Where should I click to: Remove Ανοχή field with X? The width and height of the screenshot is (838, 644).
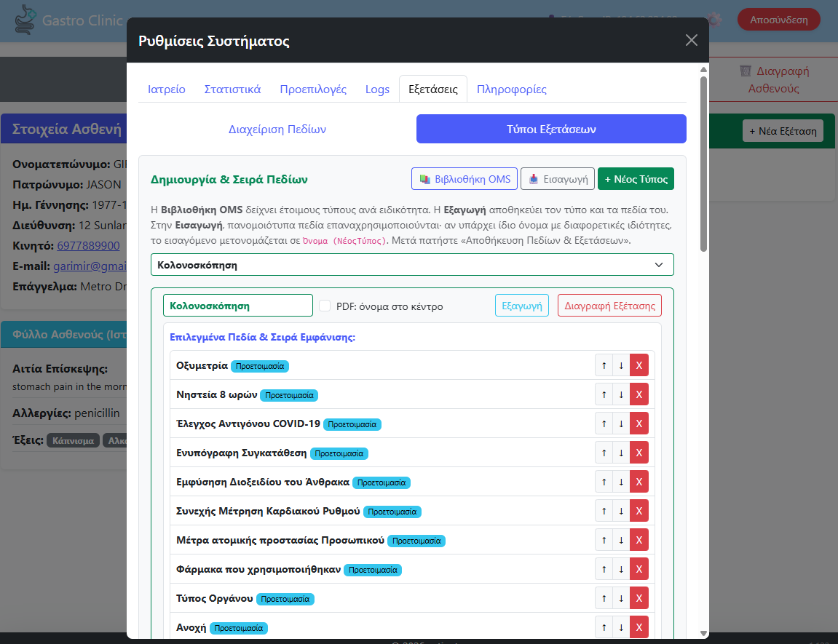[x=639, y=627]
